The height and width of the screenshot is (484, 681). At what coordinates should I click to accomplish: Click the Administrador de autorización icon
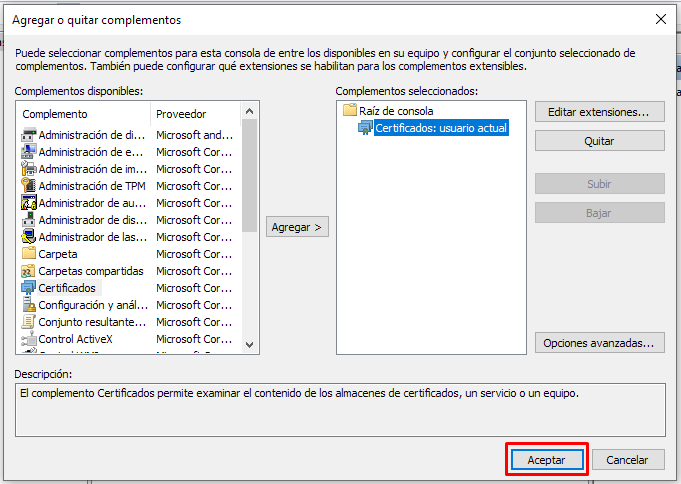29,203
